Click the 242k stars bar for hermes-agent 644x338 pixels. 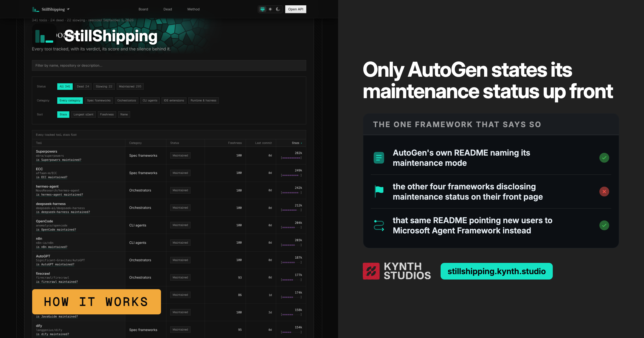coord(291,193)
